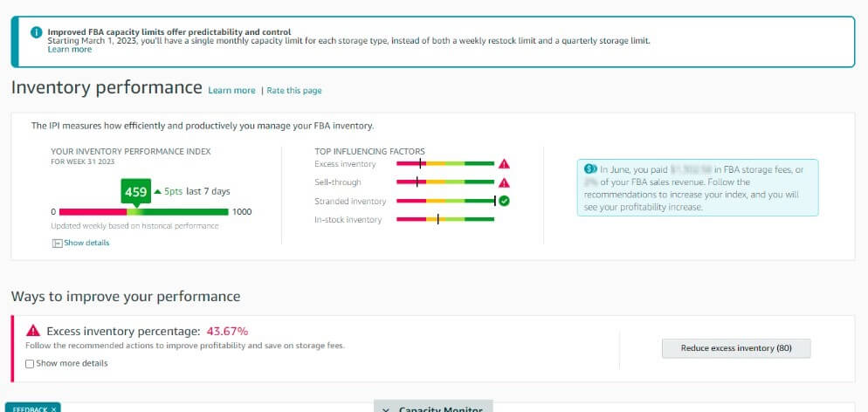
Task: Follow the Rate this page link
Action: click(x=294, y=91)
